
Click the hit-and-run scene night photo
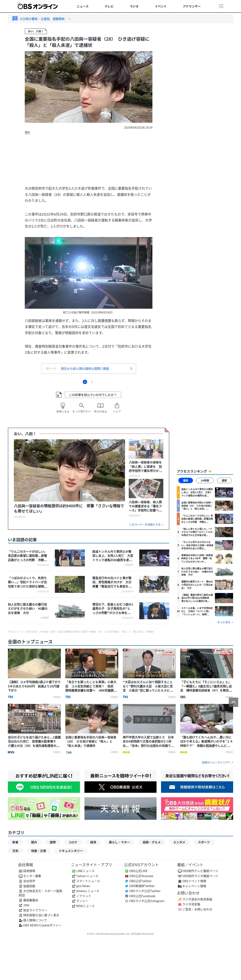coord(88,273)
